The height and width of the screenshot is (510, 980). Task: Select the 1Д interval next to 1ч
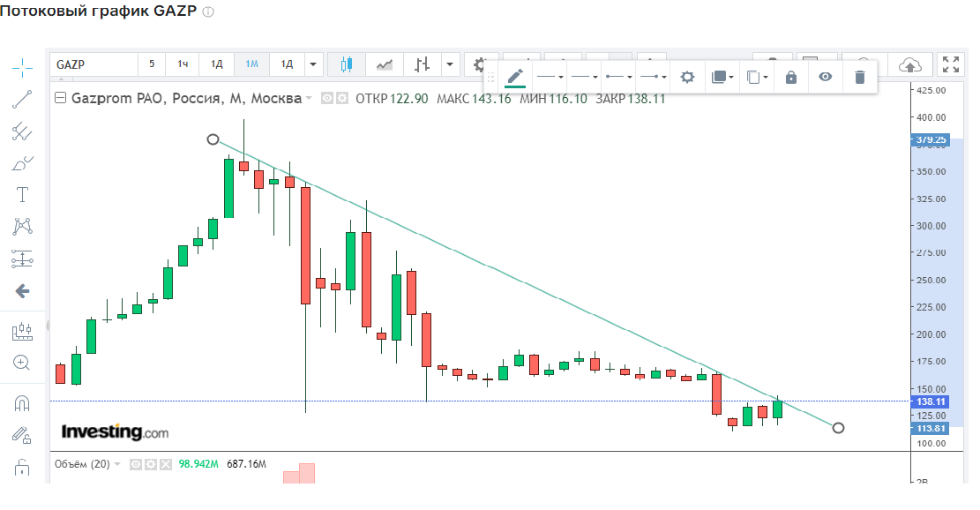(x=217, y=64)
